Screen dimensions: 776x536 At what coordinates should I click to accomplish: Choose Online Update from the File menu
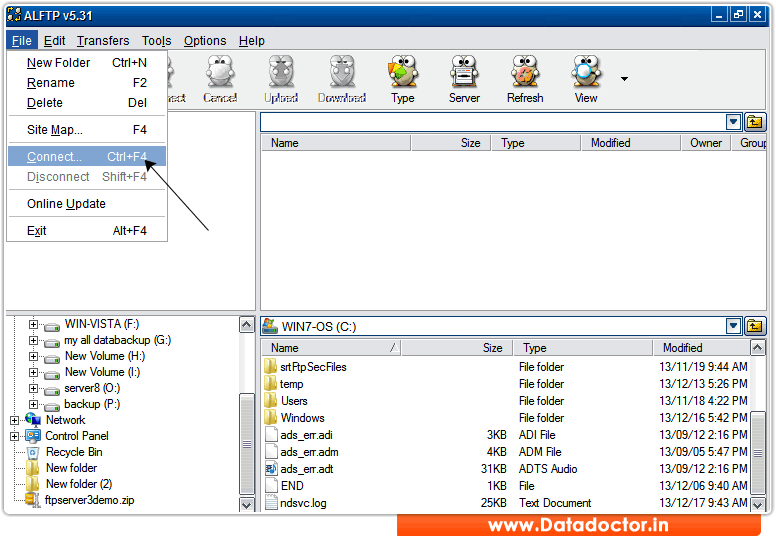pos(87,203)
